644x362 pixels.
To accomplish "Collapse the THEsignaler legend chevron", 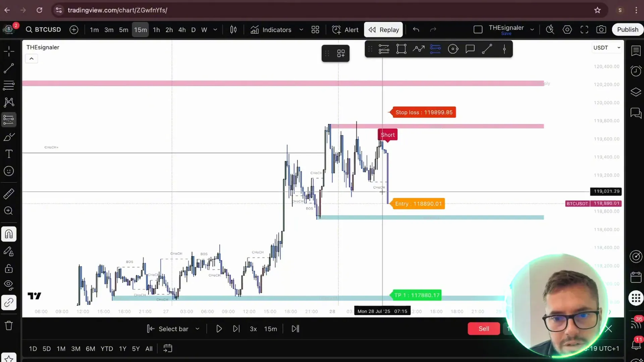I will coord(32,59).
